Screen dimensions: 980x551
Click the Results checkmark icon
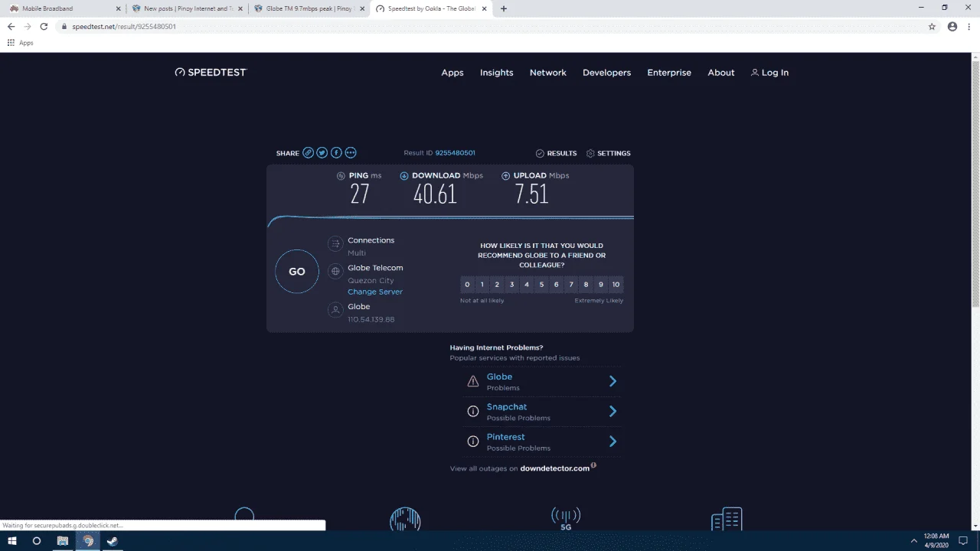pos(540,153)
